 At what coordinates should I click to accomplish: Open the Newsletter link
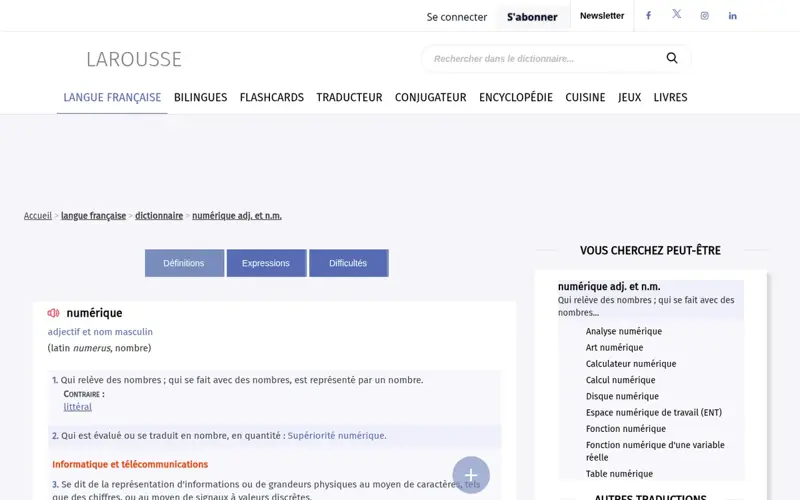602,16
